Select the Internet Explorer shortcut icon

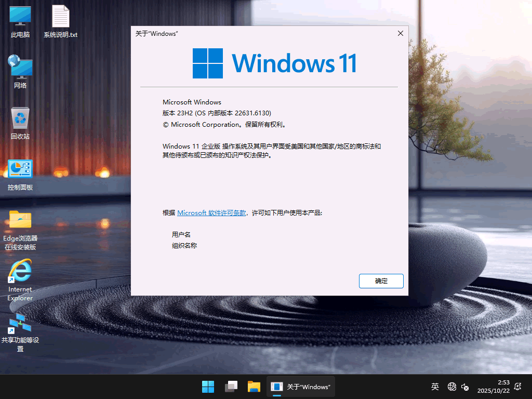tap(20, 280)
